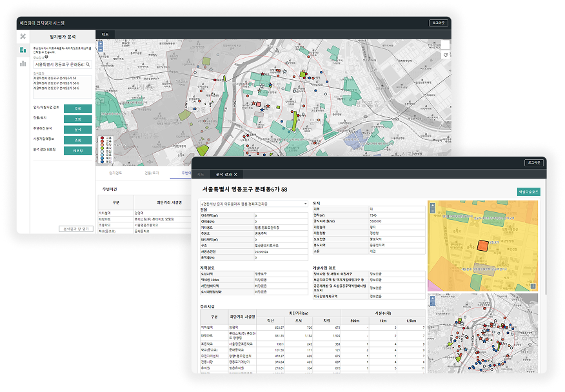Select the 입지정보 tab below the map
The height and width of the screenshot is (392, 565).
click(115, 173)
